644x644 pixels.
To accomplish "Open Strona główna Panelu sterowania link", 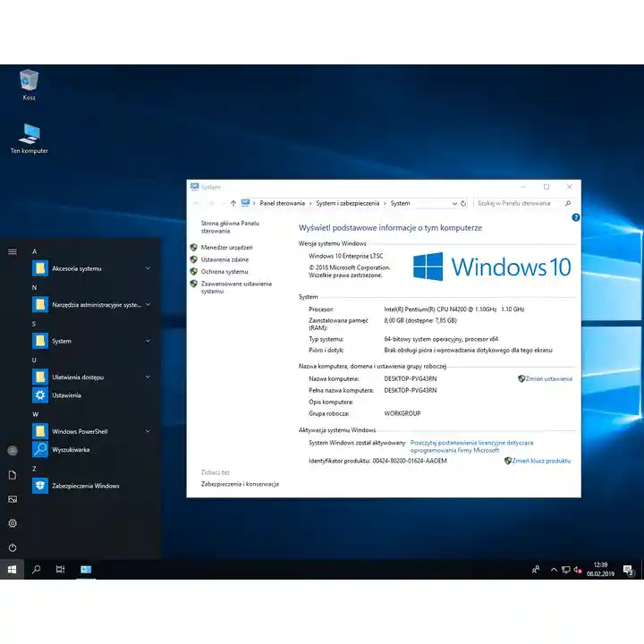I will point(230,227).
